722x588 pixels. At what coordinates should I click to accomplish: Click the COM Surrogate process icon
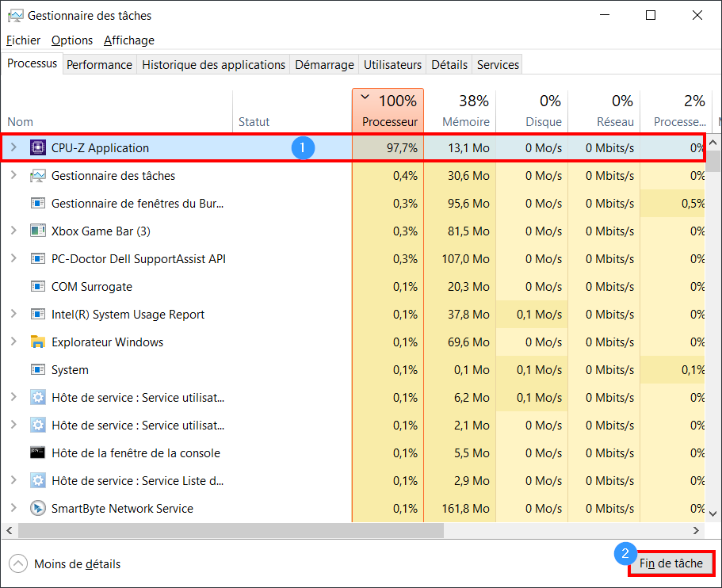[x=38, y=286]
